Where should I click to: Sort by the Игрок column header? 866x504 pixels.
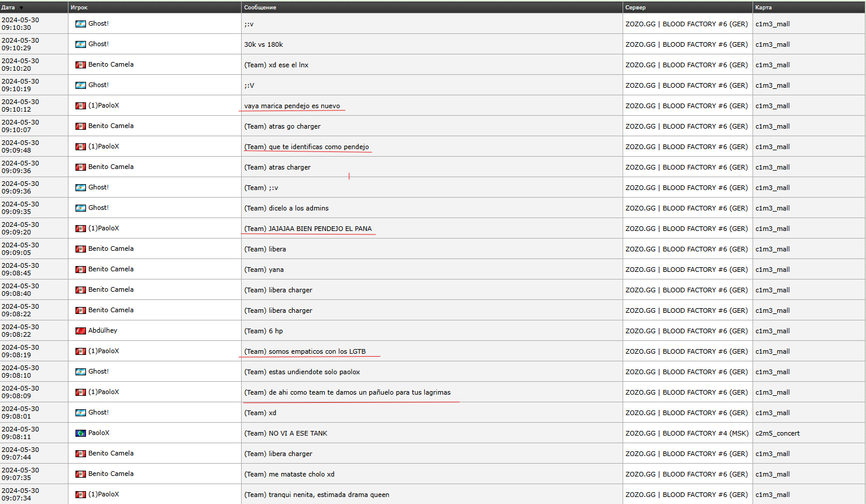click(79, 8)
